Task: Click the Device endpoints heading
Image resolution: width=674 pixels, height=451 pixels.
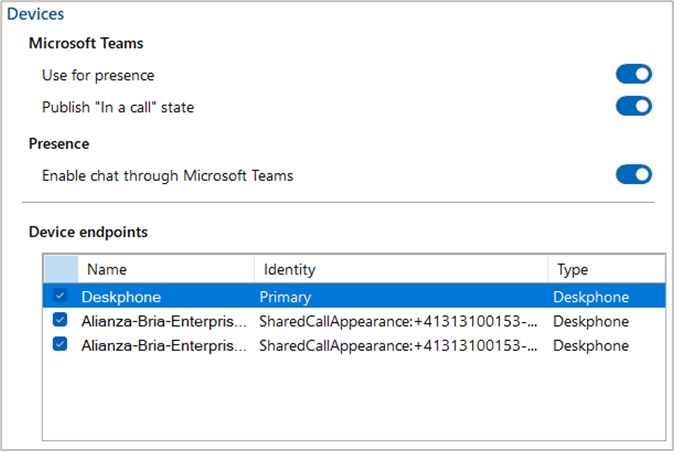Action: coord(88,232)
